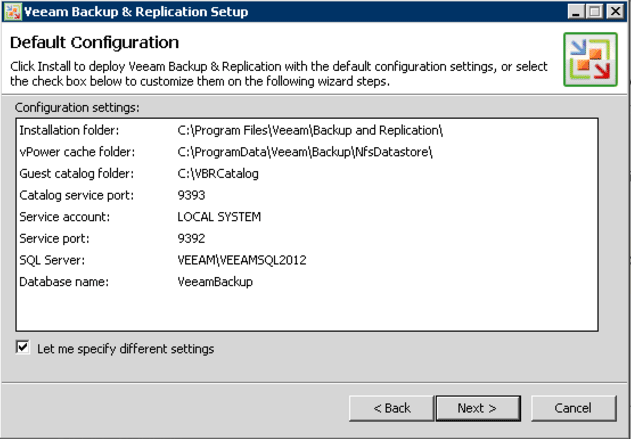Select the Service port 9392 value
Image resolution: width=631 pixels, height=439 pixels.
click(191, 238)
